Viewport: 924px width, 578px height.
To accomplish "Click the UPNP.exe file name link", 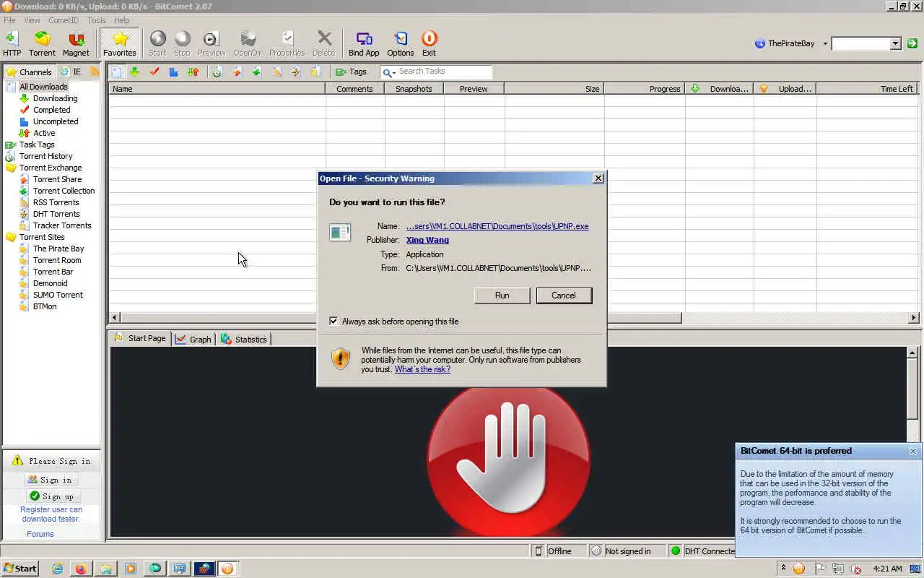I will 497,226.
